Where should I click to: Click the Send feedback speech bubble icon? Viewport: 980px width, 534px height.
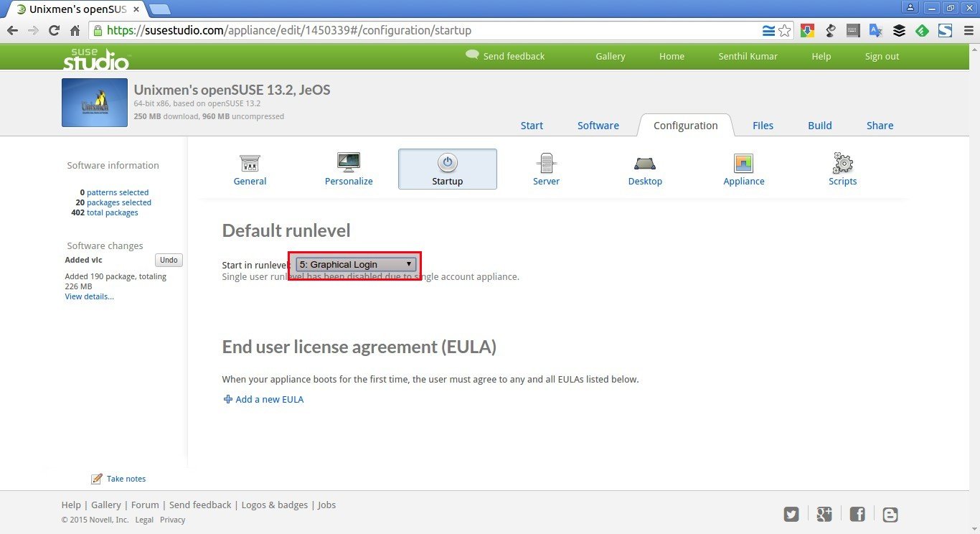pos(472,55)
